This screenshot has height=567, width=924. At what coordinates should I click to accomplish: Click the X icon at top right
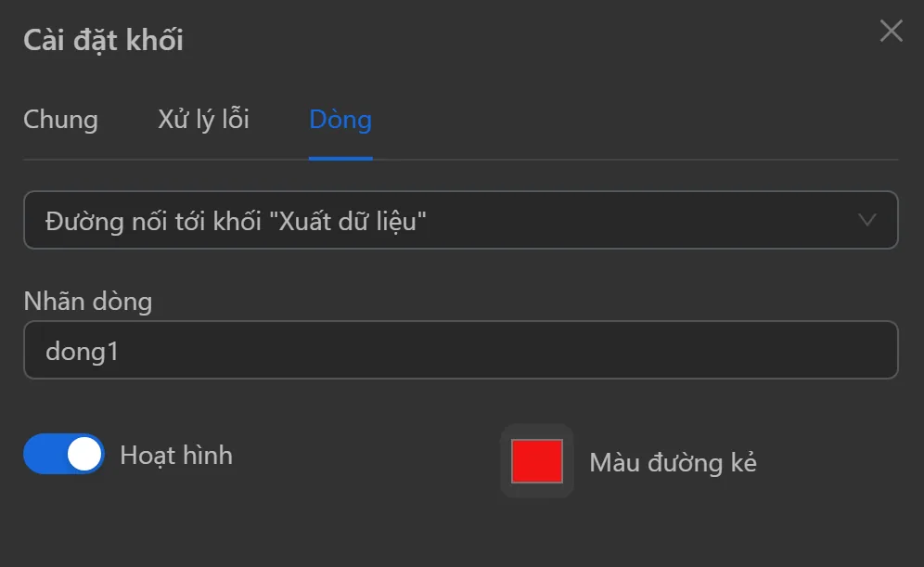pyautogui.click(x=892, y=31)
